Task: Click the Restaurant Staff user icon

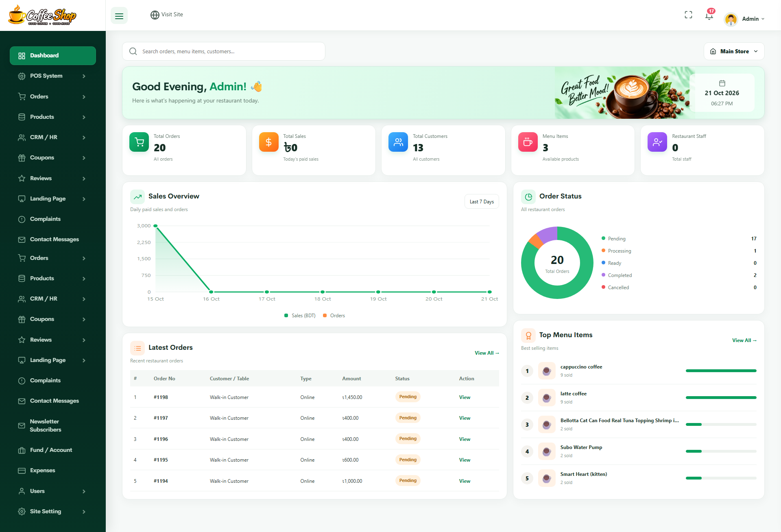Action: (x=657, y=142)
